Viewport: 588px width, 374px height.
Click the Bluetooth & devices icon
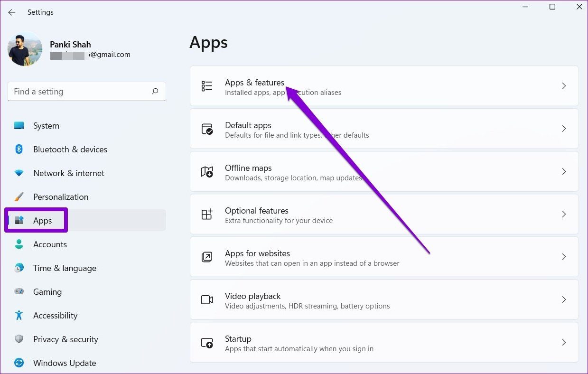pos(19,150)
